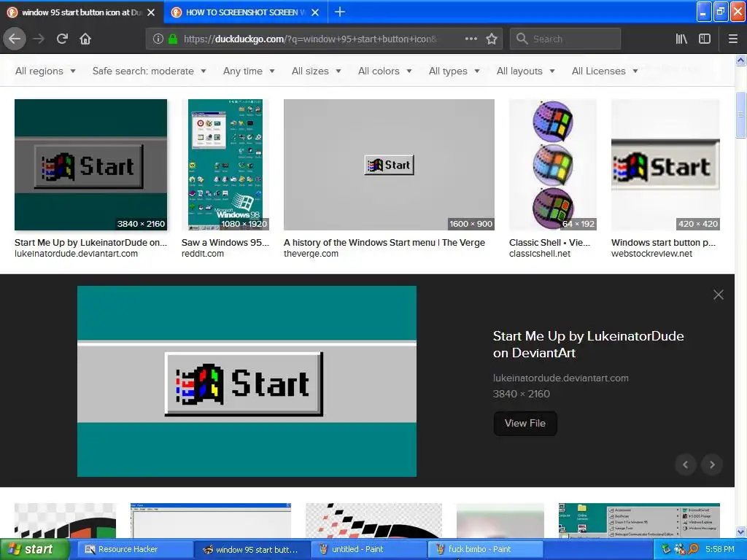
Task: Open the Firefox hamburger menu
Action: [733, 39]
